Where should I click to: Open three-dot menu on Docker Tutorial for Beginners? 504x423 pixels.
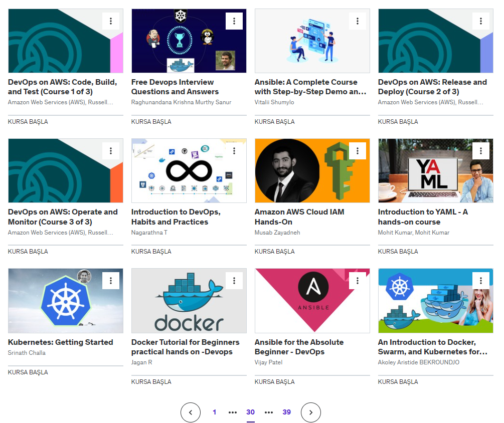(234, 281)
